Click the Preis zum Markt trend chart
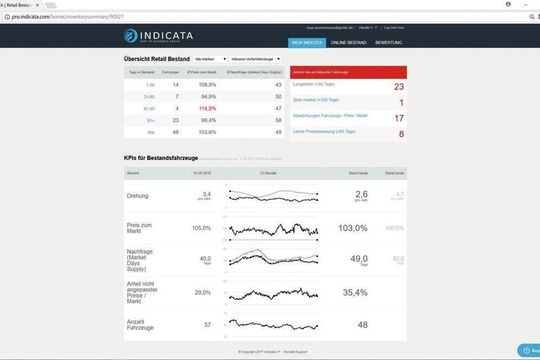The image size is (540, 360). point(273,228)
